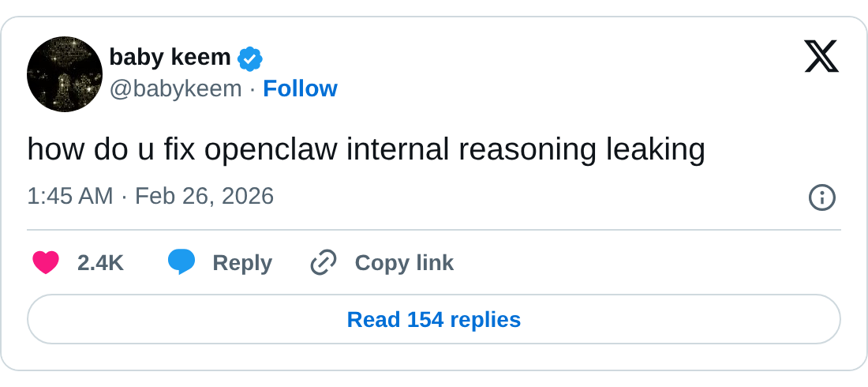Image resolution: width=868 pixels, height=387 pixels.
Task: Click the @babykeem handle
Action: click(175, 88)
